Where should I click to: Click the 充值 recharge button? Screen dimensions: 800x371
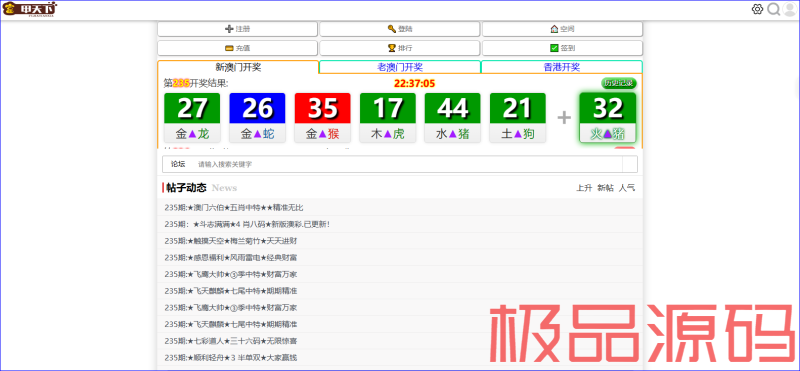237,48
